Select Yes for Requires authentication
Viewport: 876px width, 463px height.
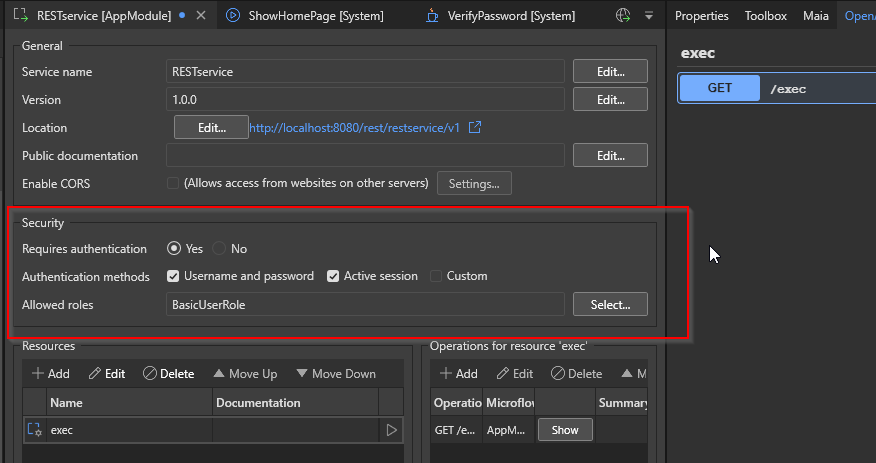point(174,249)
